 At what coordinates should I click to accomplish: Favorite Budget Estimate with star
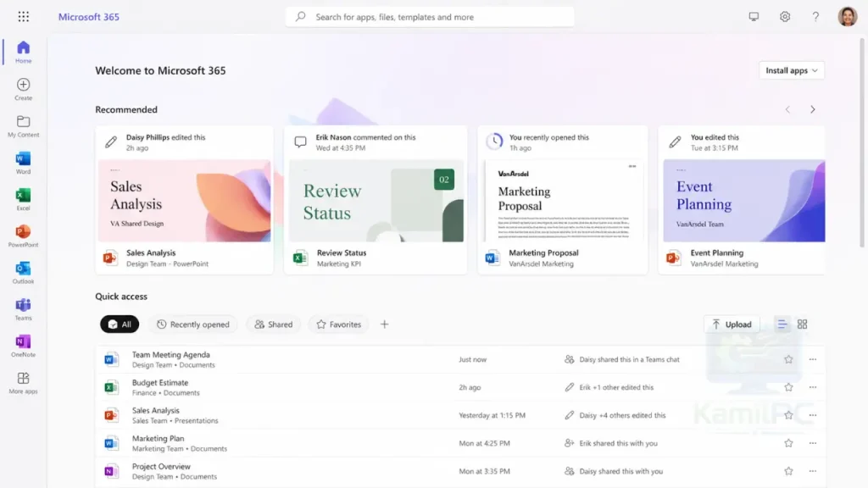(788, 387)
